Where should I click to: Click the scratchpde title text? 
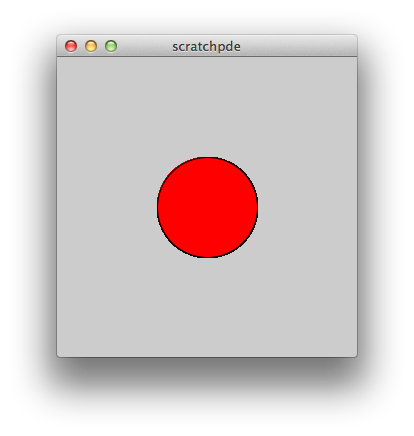(206, 47)
